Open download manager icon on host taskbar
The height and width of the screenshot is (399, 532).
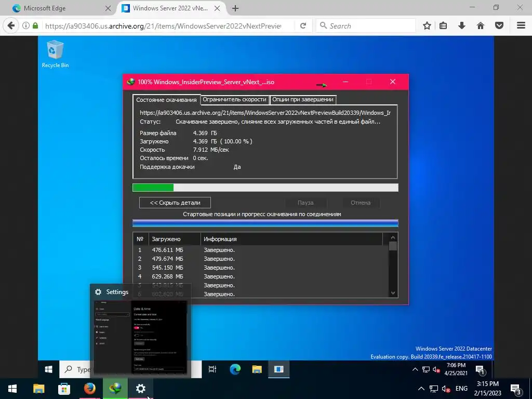coord(115,389)
